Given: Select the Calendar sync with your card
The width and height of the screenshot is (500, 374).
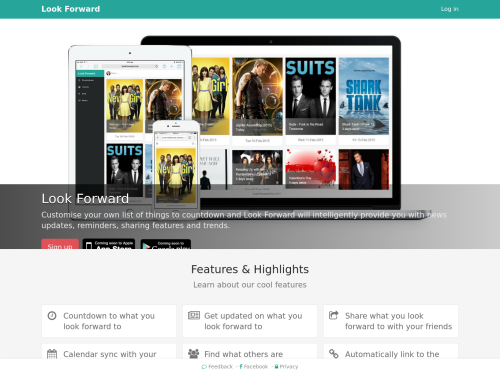Looking at the screenshot, I should 109,351.
